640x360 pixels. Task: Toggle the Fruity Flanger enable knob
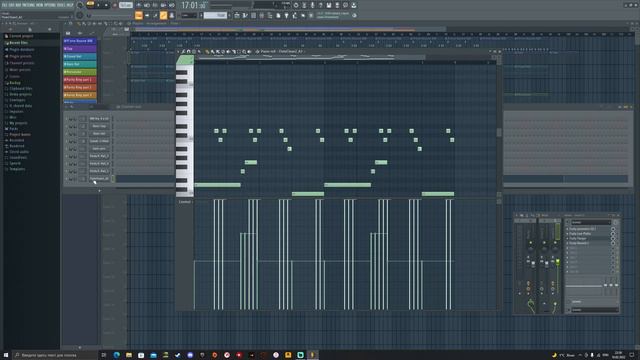tap(613, 238)
